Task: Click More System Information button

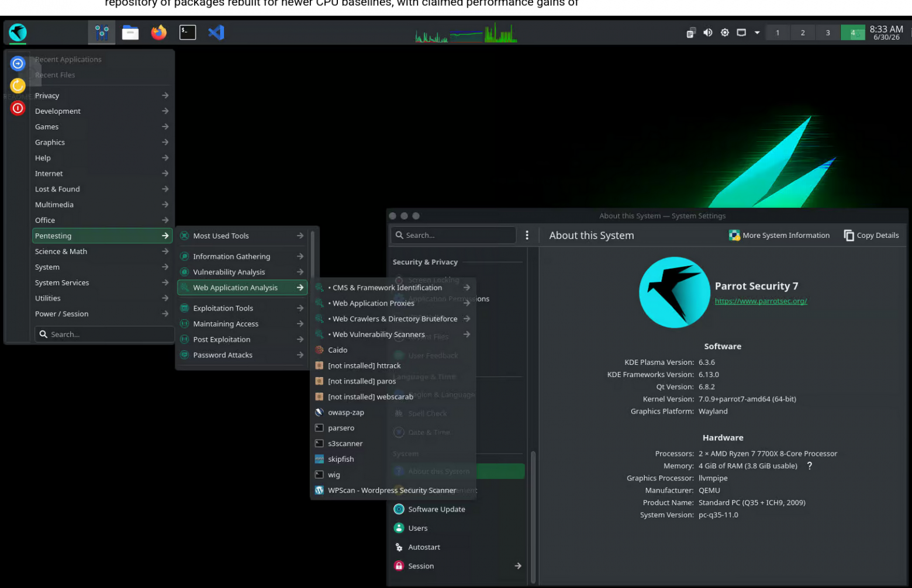Action: [779, 235]
